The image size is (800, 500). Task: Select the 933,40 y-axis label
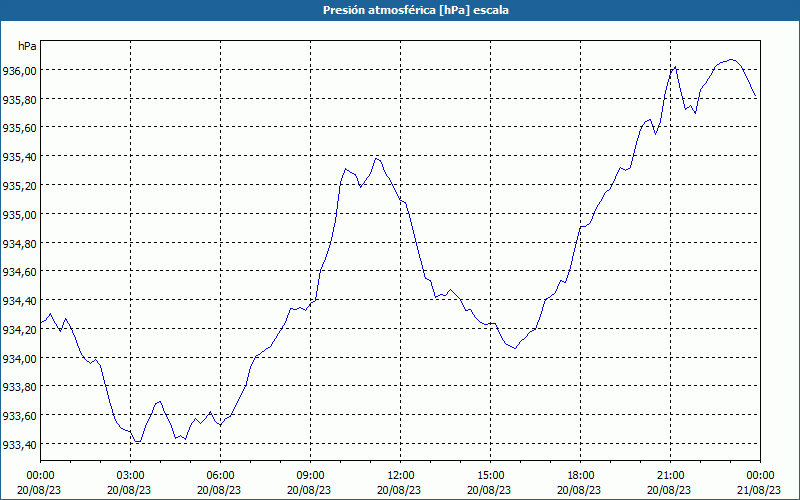(x=19, y=445)
